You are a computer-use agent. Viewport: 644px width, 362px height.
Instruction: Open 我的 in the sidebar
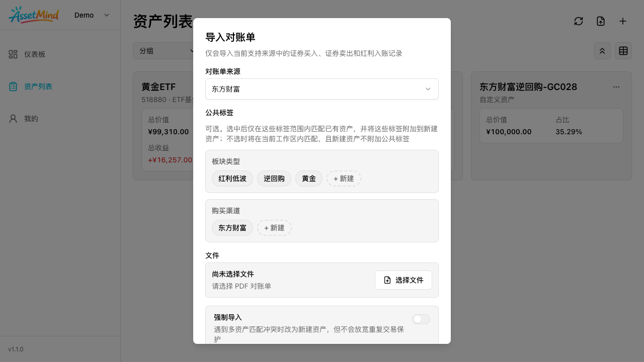(31, 119)
